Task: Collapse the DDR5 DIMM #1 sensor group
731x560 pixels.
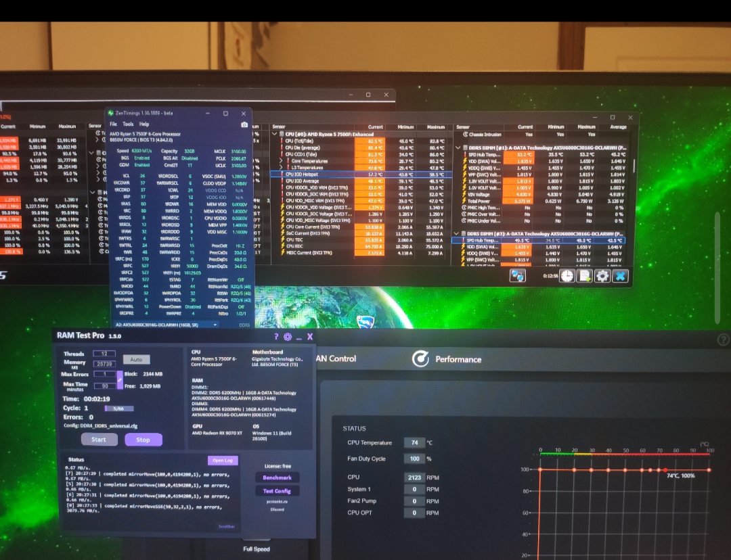Action: pos(458,147)
